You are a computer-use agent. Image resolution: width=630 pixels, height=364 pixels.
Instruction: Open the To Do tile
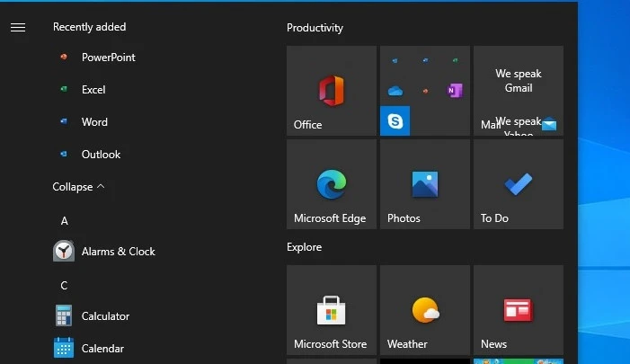[519, 184]
